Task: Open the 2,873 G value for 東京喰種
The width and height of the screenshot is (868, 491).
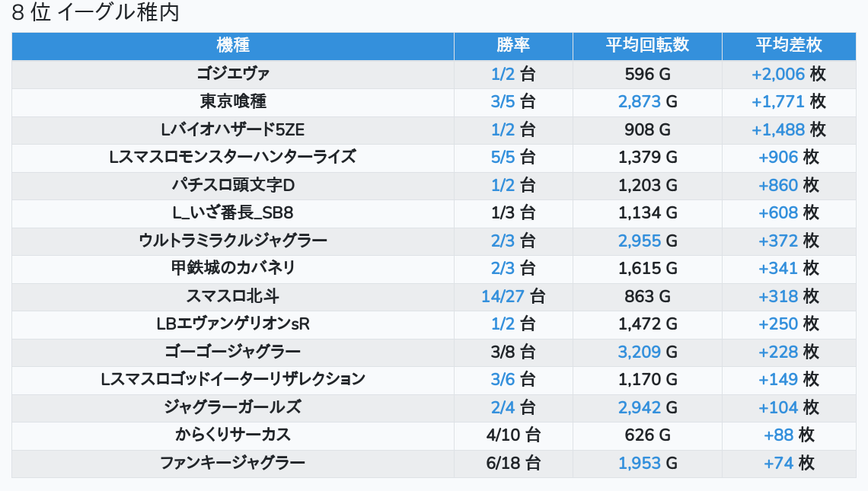Action: pyautogui.click(x=640, y=101)
